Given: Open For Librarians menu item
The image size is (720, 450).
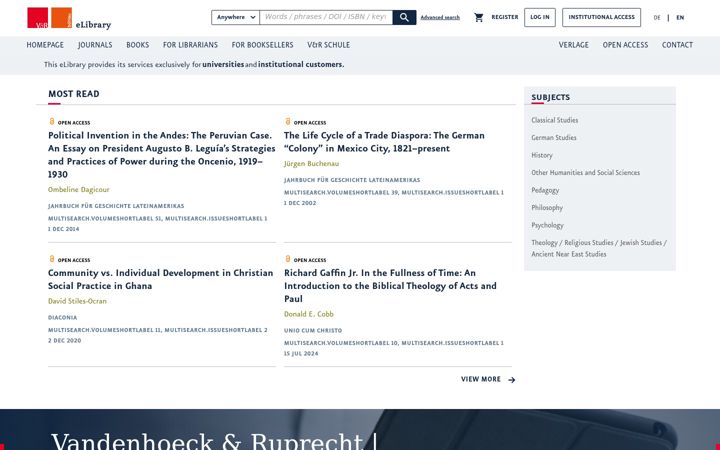Looking at the screenshot, I should (x=190, y=45).
